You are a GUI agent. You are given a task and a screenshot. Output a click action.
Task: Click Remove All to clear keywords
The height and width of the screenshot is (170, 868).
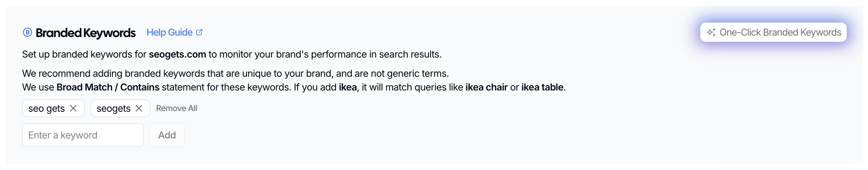pyautogui.click(x=176, y=108)
